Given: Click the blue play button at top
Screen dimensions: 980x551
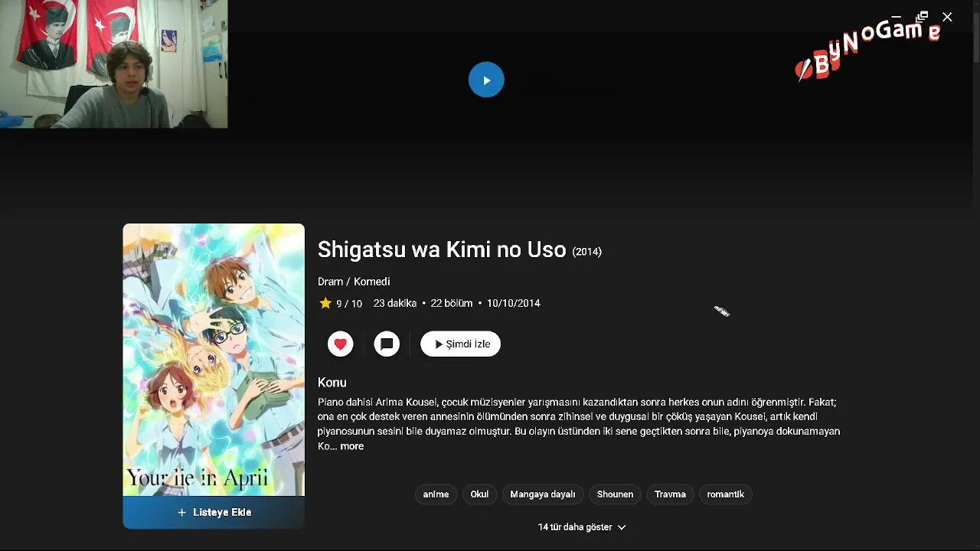Looking at the screenshot, I should coord(486,80).
